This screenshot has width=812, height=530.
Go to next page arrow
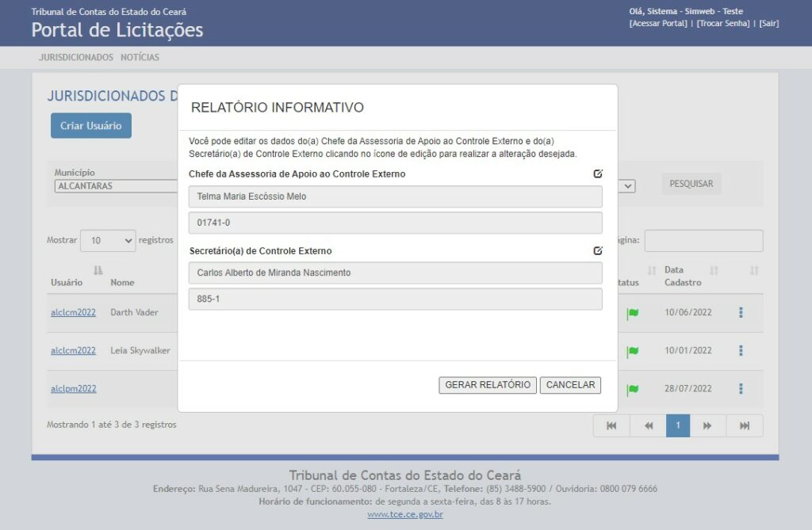tap(707, 426)
